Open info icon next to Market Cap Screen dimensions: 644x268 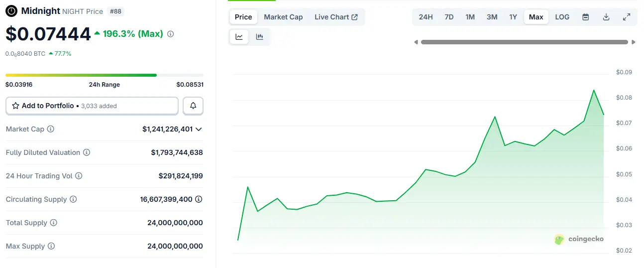(x=51, y=129)
